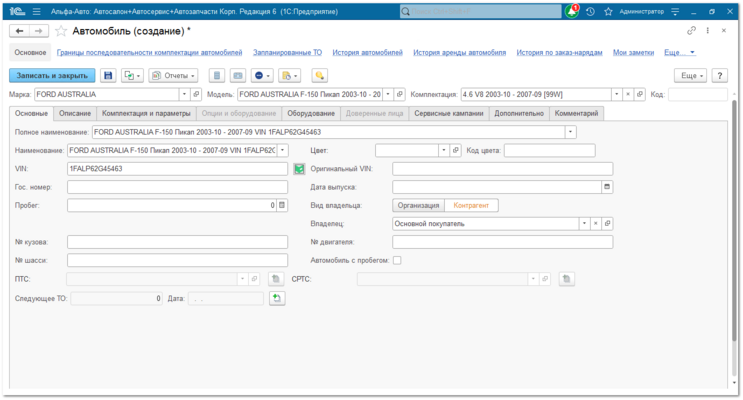Open the Владелец field linked item icon
Viewport: 743px width, 400px height.
point(607,223)
